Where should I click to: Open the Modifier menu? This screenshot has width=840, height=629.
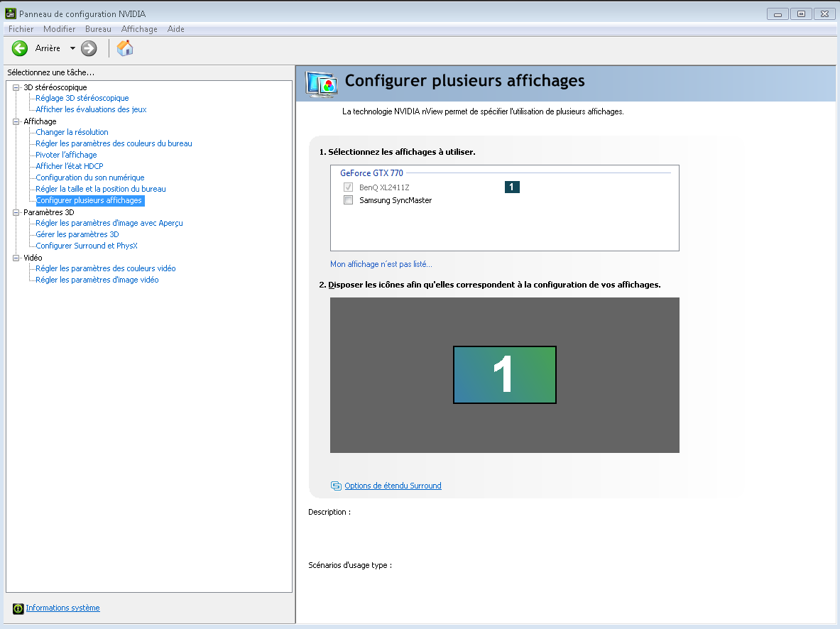[60, 29]
